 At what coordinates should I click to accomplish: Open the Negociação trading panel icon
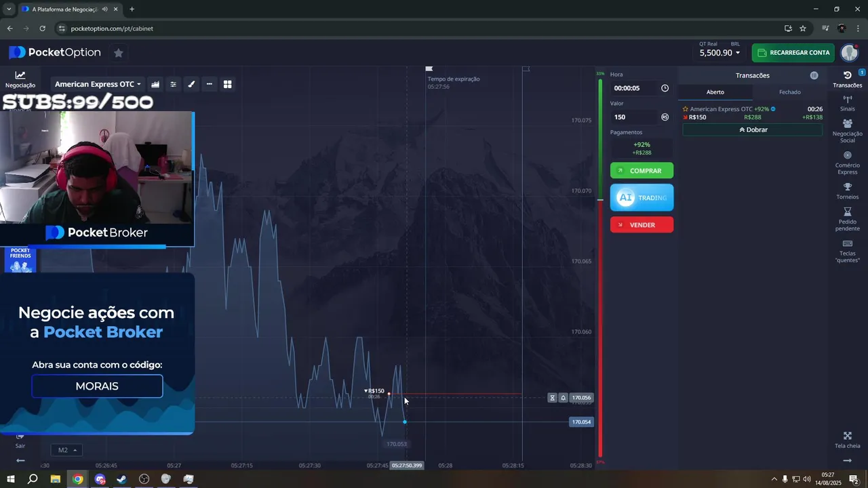20,79
